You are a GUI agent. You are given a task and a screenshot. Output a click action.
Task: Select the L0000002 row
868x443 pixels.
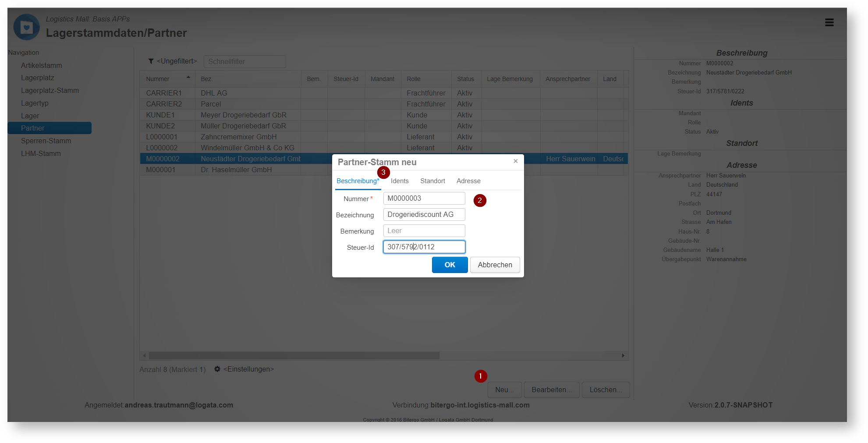[x=384, y=148]
